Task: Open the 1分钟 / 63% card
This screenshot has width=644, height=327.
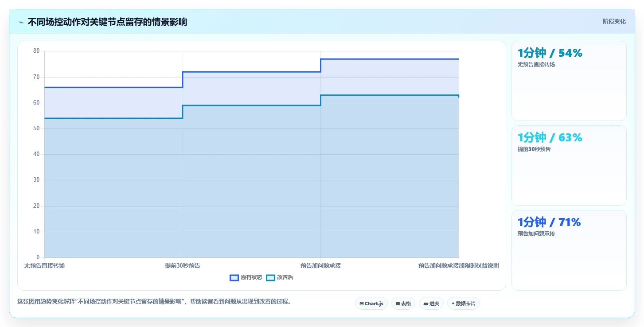Action: pyautogui.click(x=569, y=165)
